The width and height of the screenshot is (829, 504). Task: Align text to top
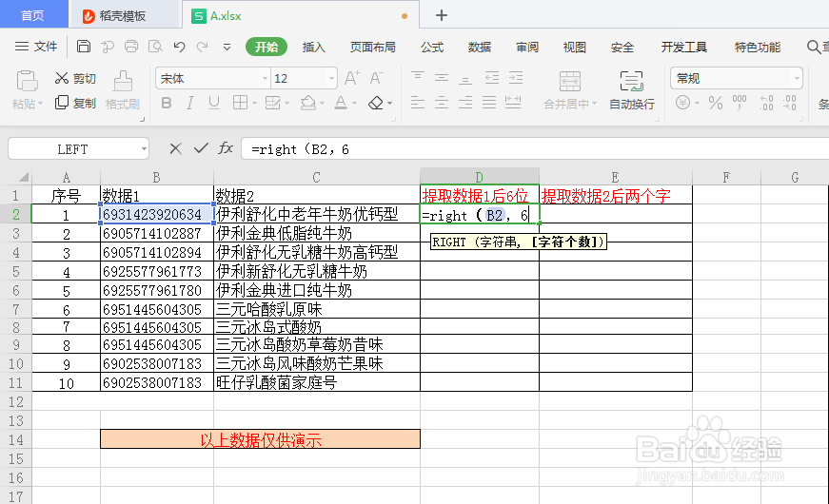click(418, 78)
